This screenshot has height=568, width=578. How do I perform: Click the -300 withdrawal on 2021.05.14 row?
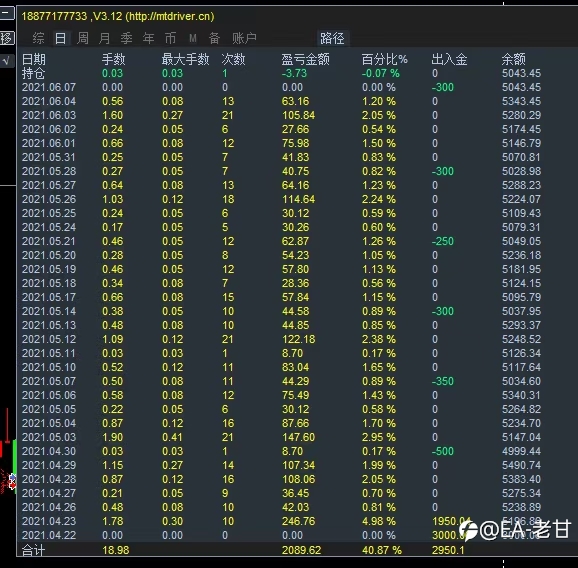click(443, 311)
